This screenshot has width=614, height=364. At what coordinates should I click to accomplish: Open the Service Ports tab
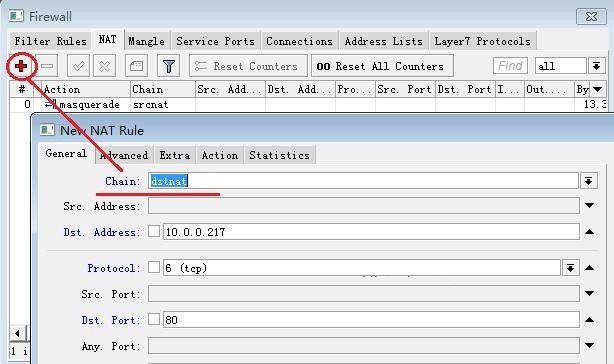click(215, 41)
